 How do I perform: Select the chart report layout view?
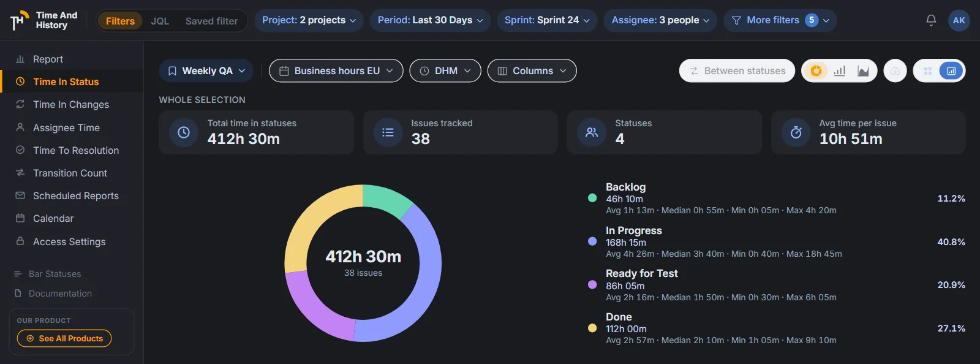tap(951, 71)
